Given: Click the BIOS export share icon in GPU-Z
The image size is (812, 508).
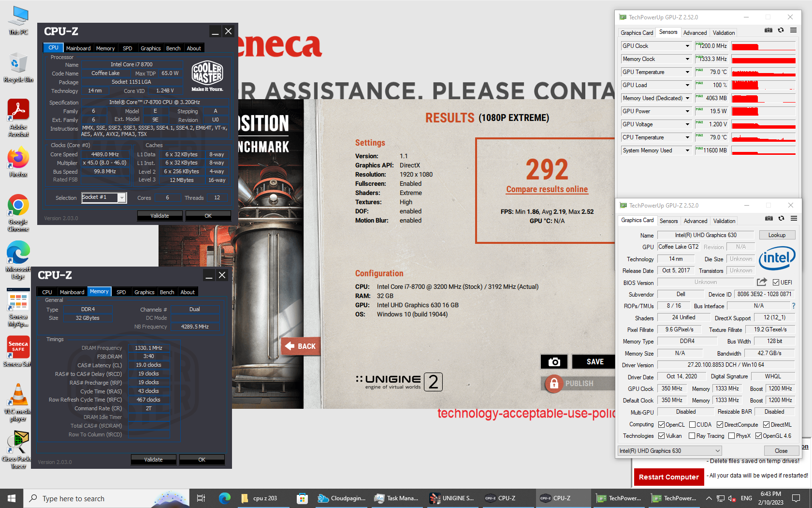Looking at the screenshot, I should click(x=762, y=282).
